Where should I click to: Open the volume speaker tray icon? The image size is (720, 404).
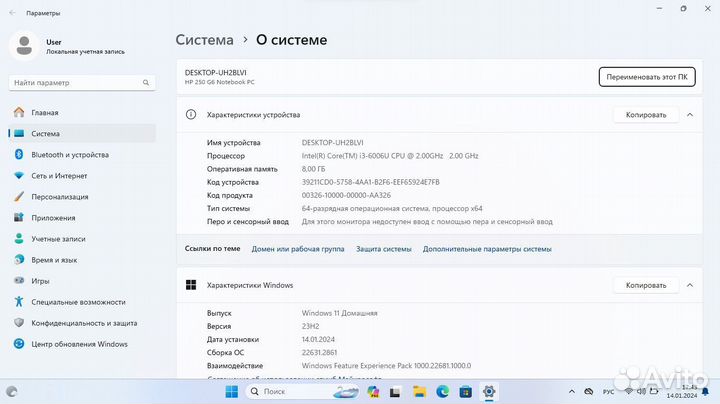coord(641,392)
